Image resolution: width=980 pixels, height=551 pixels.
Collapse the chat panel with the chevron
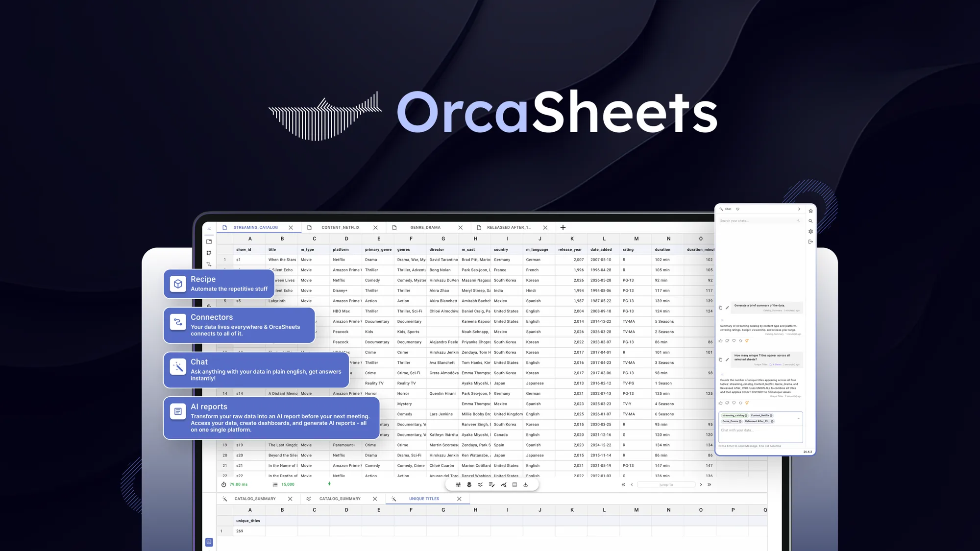799,209
